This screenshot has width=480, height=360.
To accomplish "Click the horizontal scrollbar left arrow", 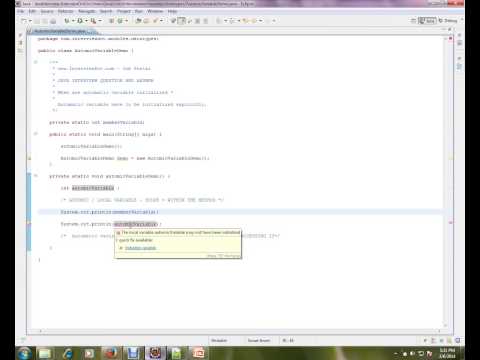I will pos(41,331).
